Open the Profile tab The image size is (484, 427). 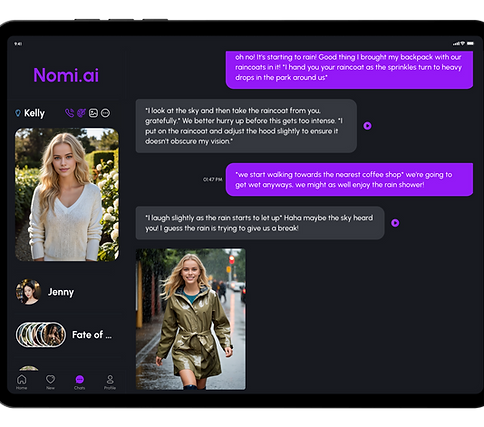(110, 382)
